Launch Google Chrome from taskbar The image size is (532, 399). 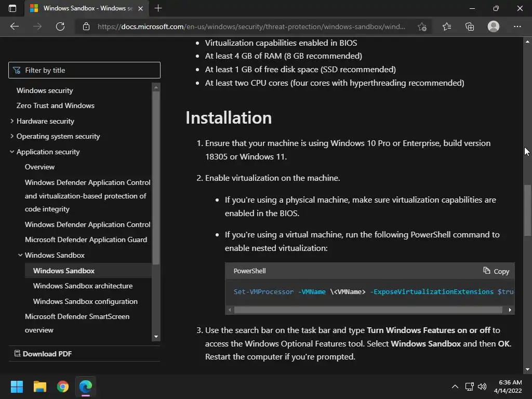tap(63, 387)
